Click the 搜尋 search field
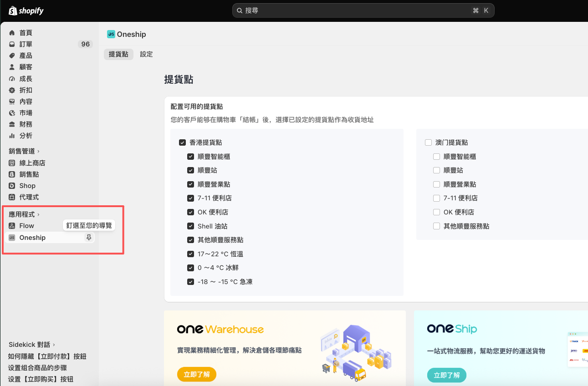588x386 pixels. point(363,10)
